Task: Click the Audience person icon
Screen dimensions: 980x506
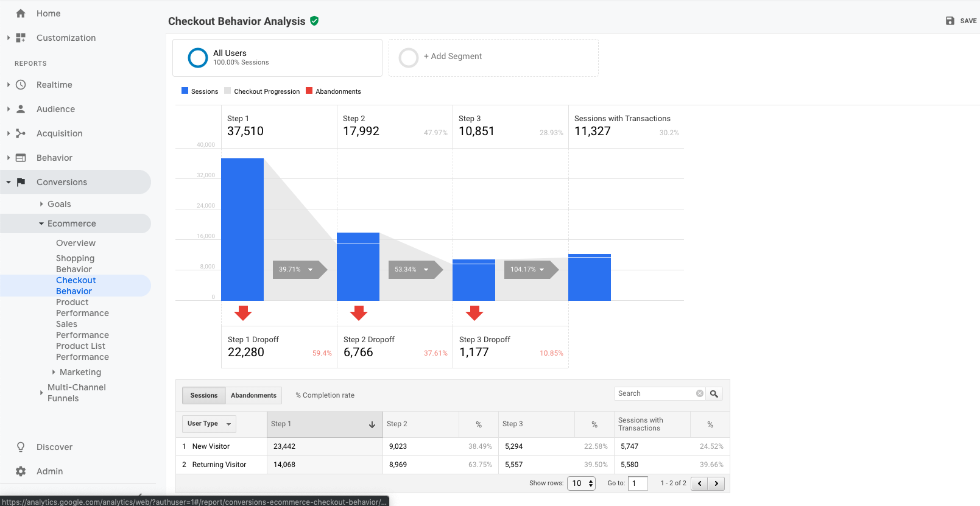Action: pyautogui.click(x=21, y=109)
